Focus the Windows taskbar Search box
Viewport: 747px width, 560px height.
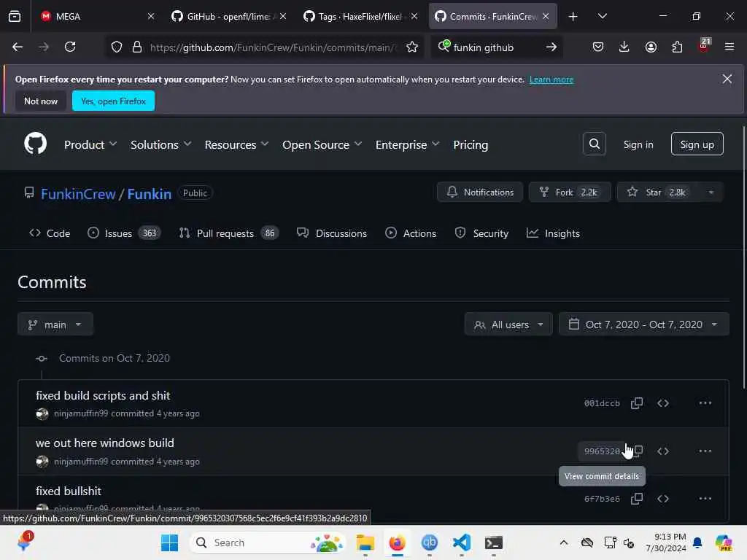point(268,542)
